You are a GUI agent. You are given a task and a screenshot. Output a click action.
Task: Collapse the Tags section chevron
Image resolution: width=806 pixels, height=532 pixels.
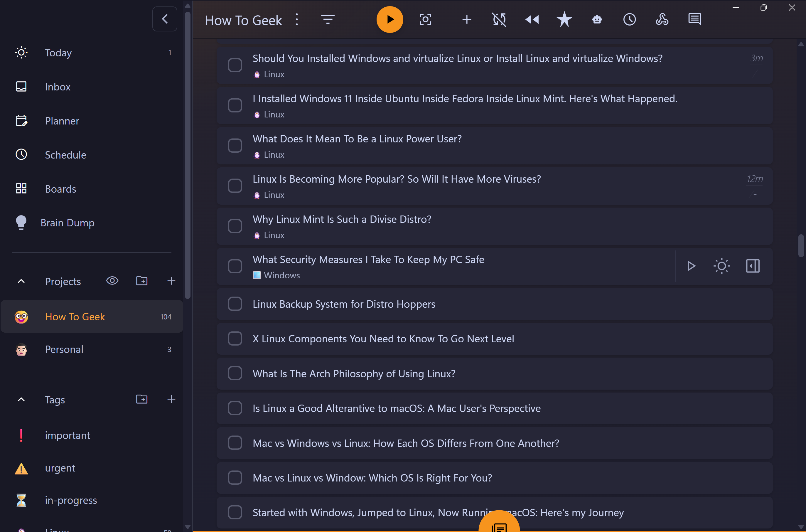(21, 400)
